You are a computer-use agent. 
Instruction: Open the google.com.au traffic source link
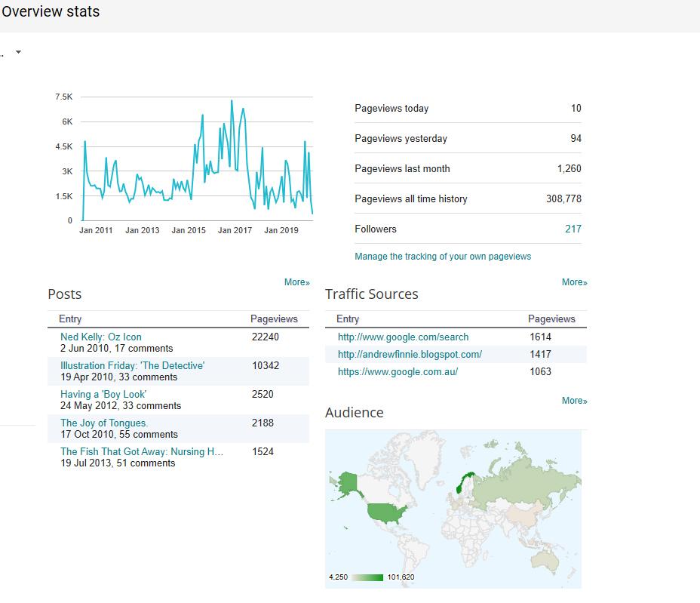pyautogui.click(x=398, y=371)
